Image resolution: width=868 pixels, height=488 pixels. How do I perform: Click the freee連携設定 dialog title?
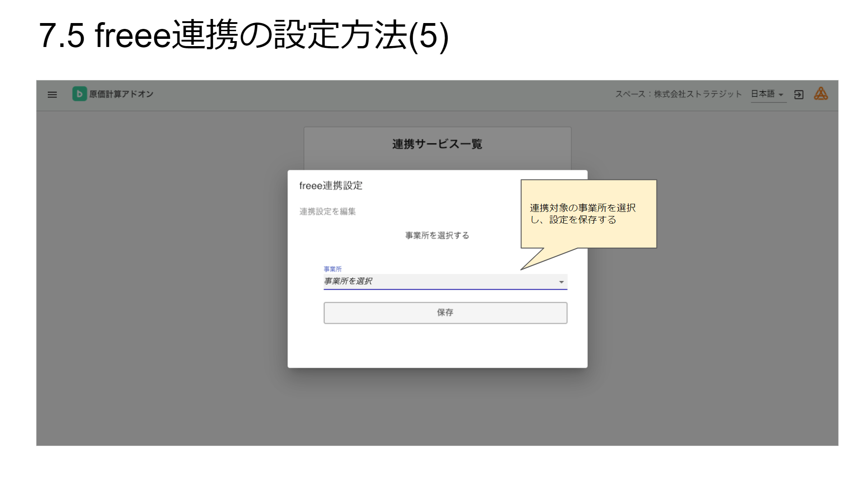tap(331, 186)
